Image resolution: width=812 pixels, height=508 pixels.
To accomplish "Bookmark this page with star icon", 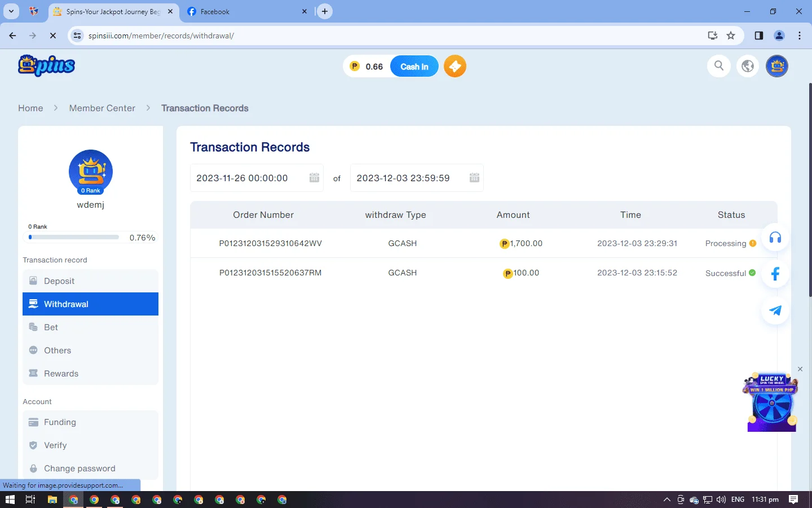I will [731, 36].
